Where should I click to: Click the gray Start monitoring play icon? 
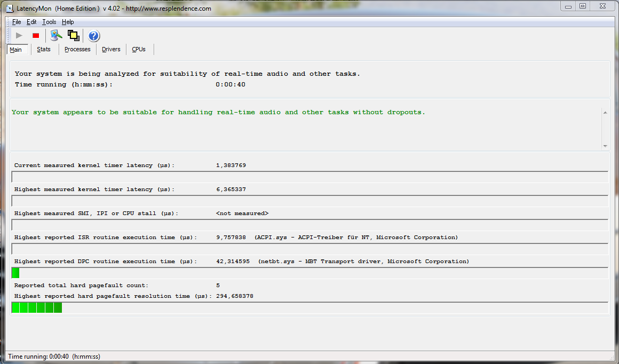tap(19, 36)
